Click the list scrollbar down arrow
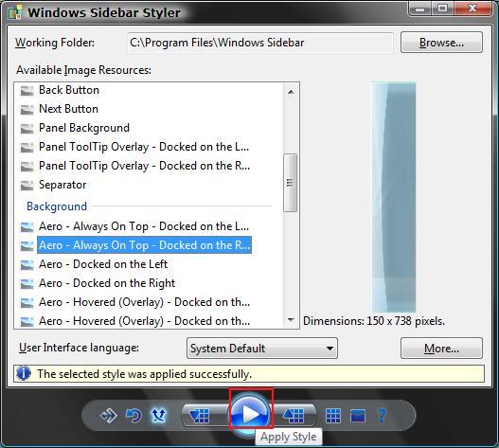499x448 pixels. coord(291,320)
